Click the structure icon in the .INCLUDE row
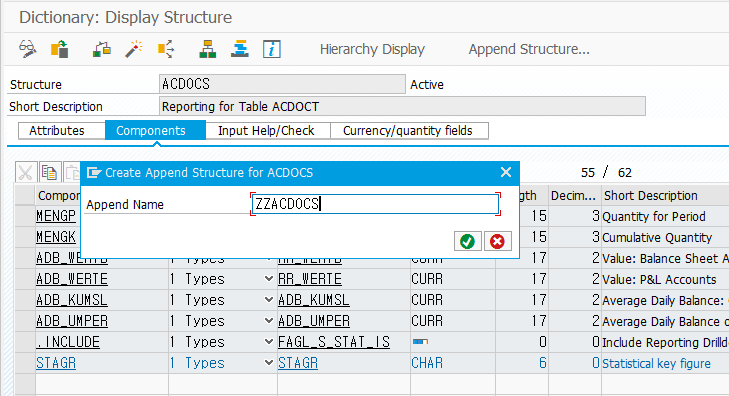Screen dimensions: 729x396 (x=420, y=342)
